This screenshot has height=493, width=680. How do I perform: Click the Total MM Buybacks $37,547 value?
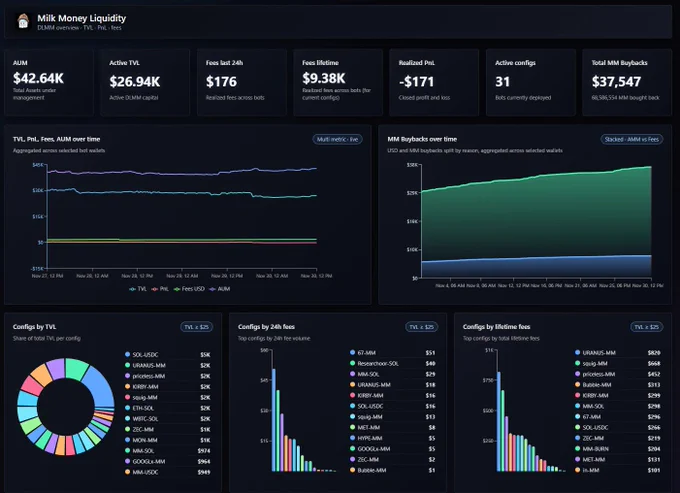(x=616, y=82)
